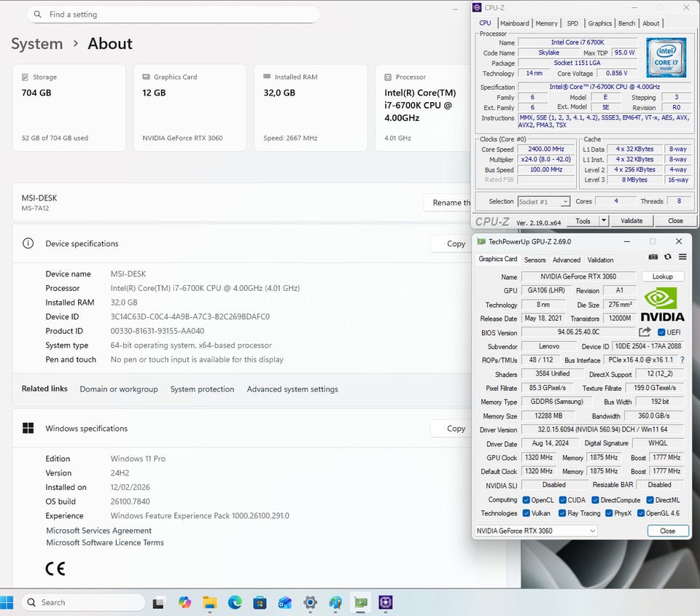The image size is (700, 616).
Task: Open the GPU-Z hamburger menu
Action: (x=682, y=257)
